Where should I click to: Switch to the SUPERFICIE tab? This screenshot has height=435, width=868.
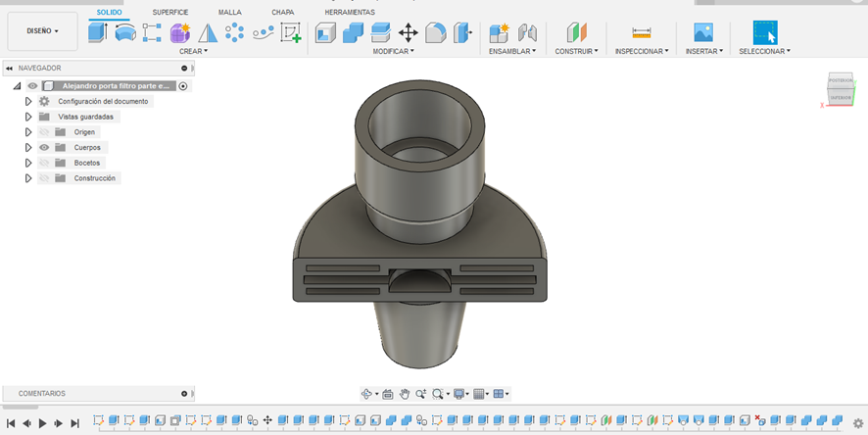[x=170, y=12]
